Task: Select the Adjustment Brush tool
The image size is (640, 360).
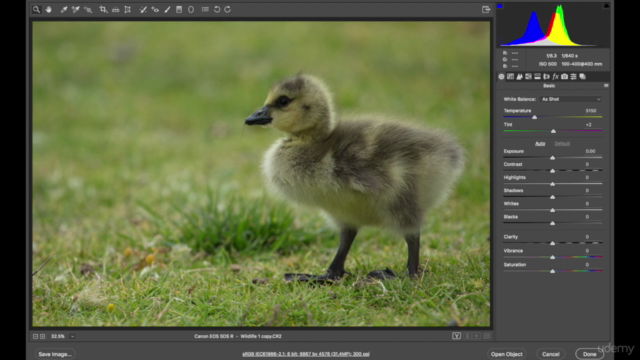Action: pyautogui.click(x=167, y=9)
